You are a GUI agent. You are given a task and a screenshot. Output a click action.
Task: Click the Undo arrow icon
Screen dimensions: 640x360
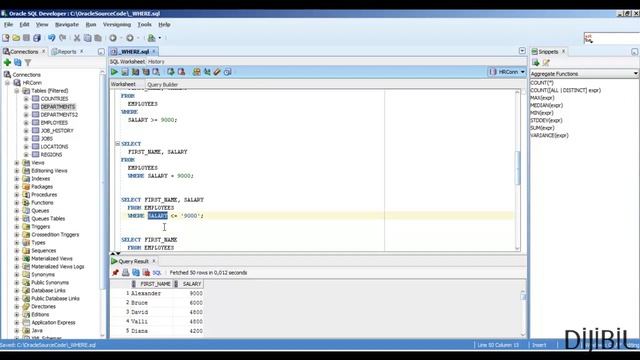(51, 38)
